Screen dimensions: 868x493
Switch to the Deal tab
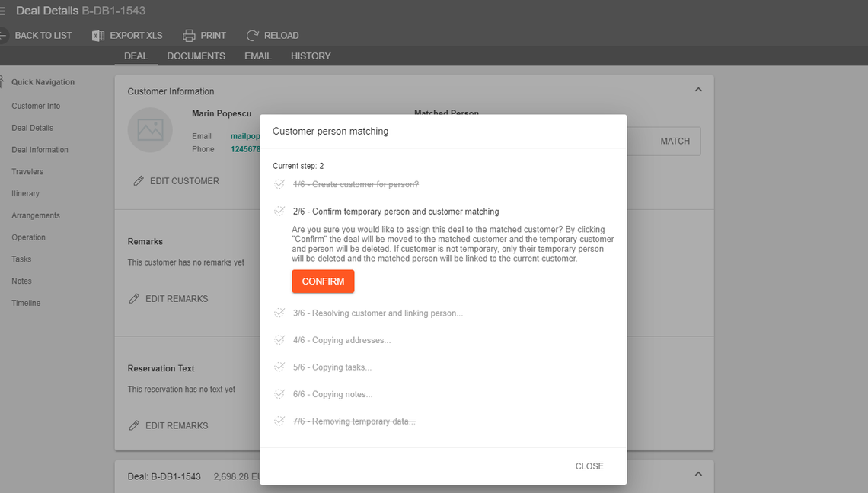pyautogui.click(x=136, y=56)
